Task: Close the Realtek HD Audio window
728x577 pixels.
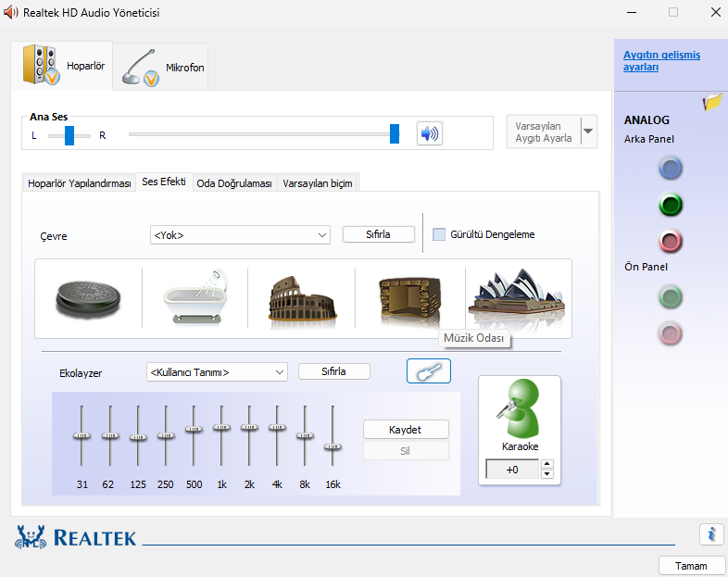Action: [x=715, y=12]
